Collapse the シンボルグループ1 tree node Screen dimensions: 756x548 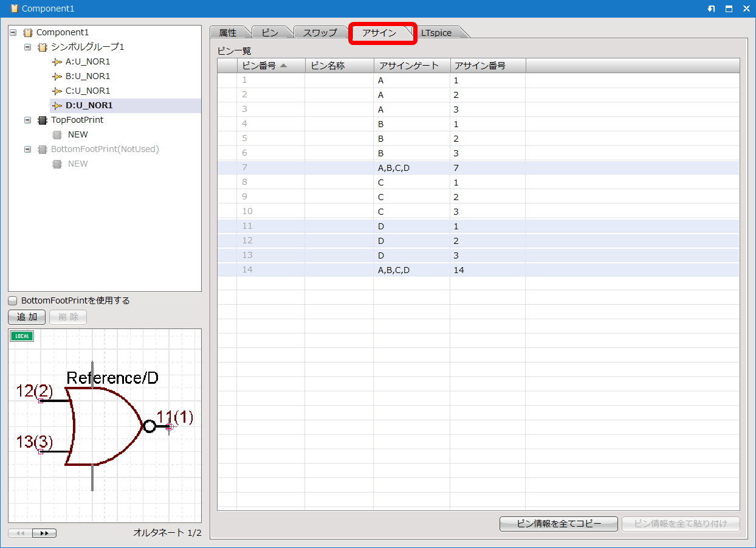point(28,47)
